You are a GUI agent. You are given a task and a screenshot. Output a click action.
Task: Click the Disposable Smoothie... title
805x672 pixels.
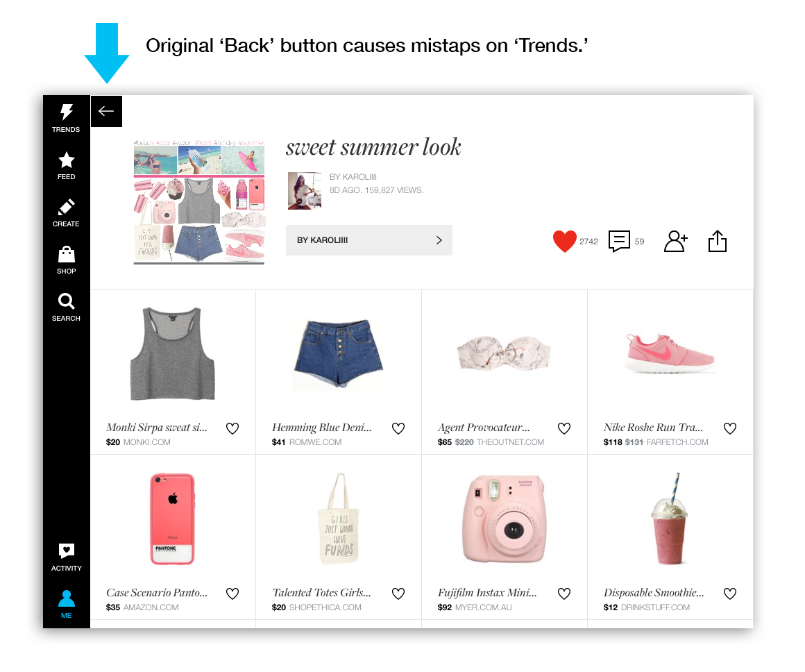[x=654, y=593]
